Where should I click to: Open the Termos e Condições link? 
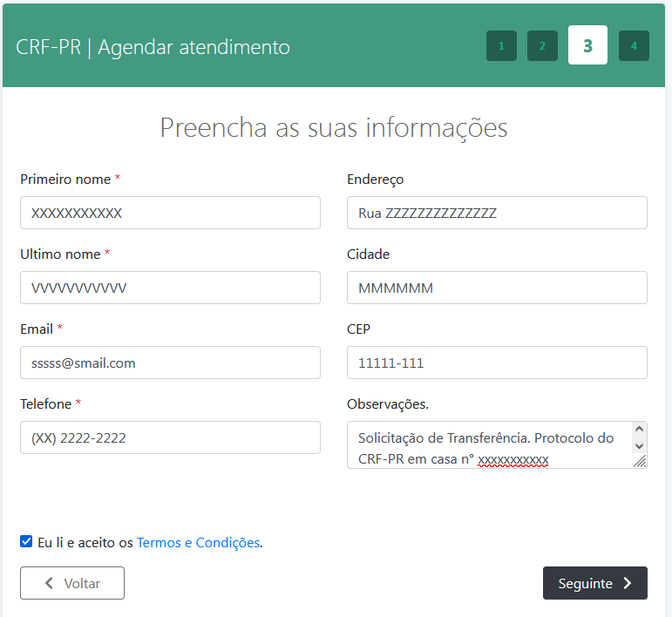pos(198,542)
